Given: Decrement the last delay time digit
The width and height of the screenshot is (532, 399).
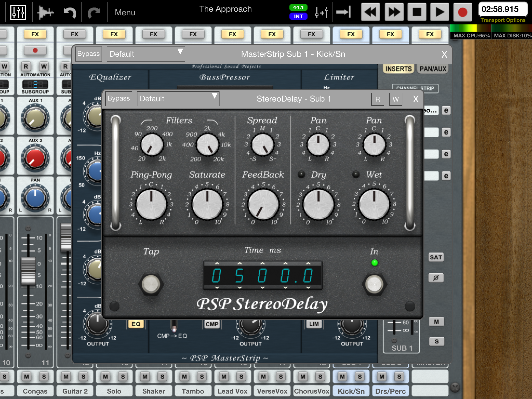Looking at the screenshot, I should click(x=308, y=288).
